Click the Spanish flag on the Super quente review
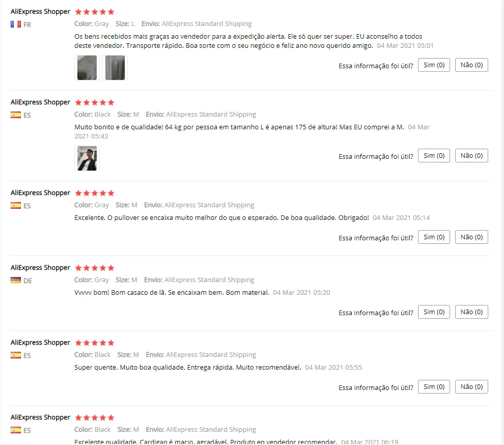Screen dimensions: 504x445 (x=16, y=355)
